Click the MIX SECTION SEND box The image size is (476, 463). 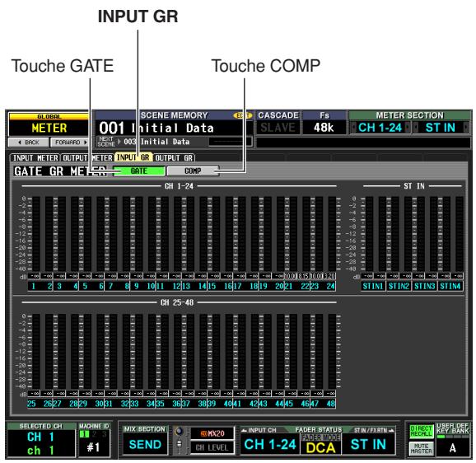(145, 444)
